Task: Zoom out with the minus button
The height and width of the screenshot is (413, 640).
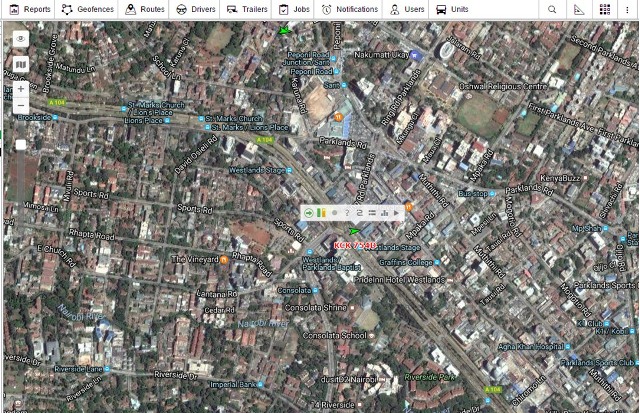Action: tap(21, 105)
